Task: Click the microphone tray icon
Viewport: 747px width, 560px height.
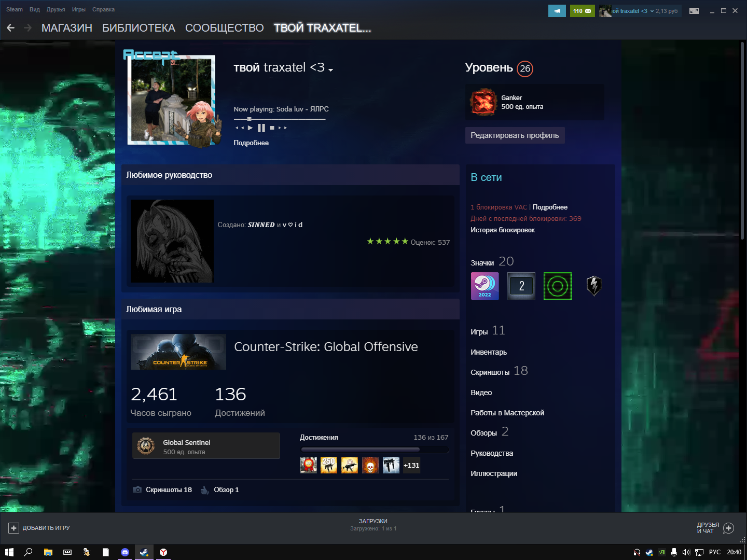Action: (x=674, y=552)
